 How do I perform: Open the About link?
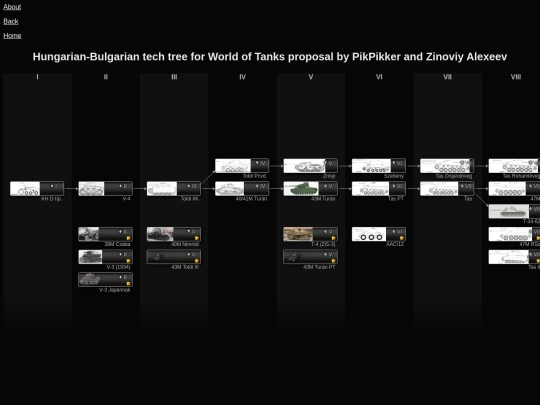click(12, 7)
